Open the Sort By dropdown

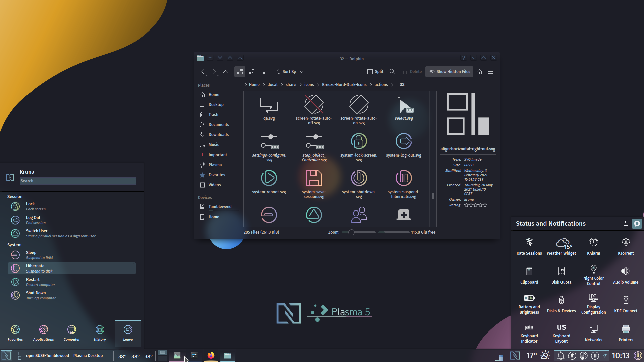tap(289, 72)
